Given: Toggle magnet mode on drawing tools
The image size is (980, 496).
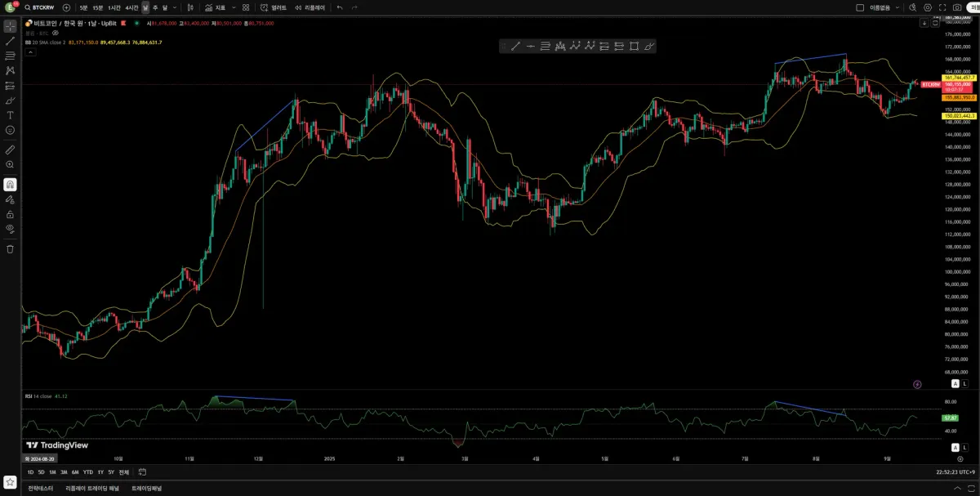Looking at the screenshot, I should [x=10, y=185].
